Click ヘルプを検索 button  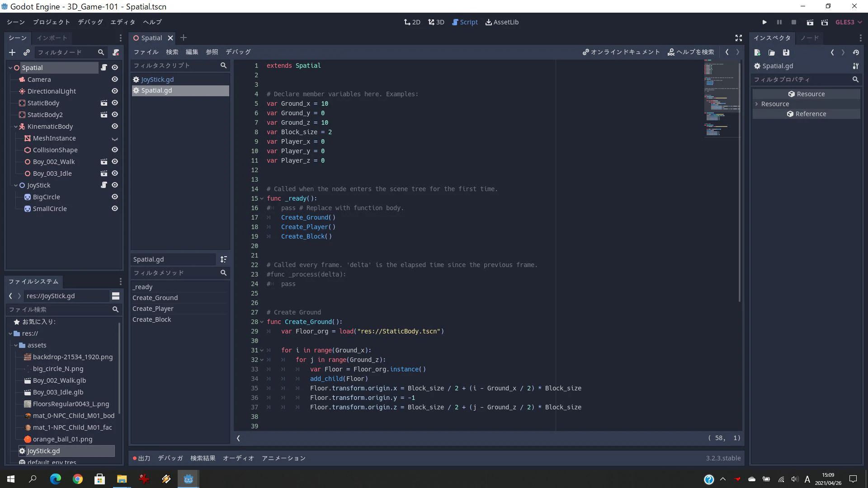point(691,52)
